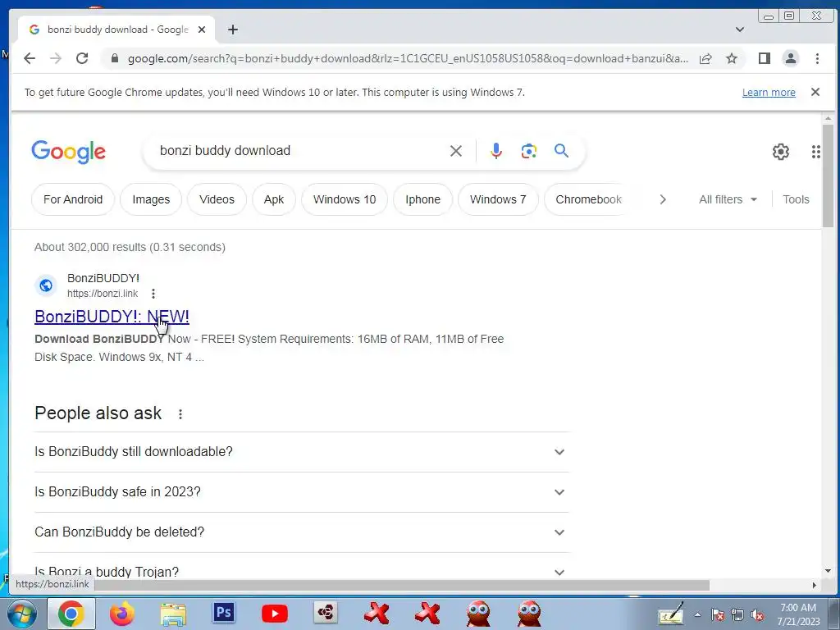This screenshot has height=630, width=840.
Task: Start voice search with the microphone
Action: 496,151
